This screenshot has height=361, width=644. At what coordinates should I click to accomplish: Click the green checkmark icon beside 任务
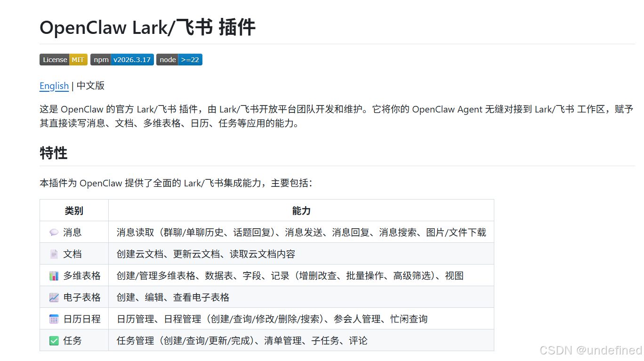click(54, 341)
